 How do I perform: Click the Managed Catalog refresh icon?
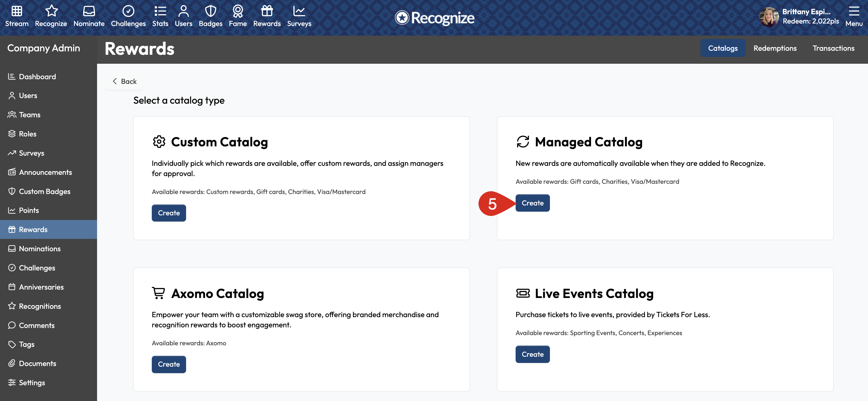tap(523, 142)
